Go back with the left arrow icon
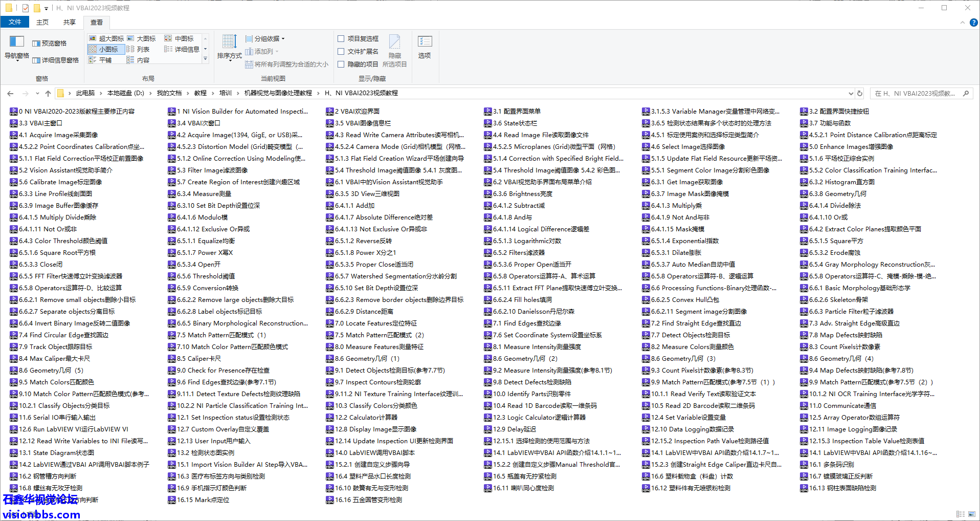Screen dimensions: 980x521 coord(10,93)
